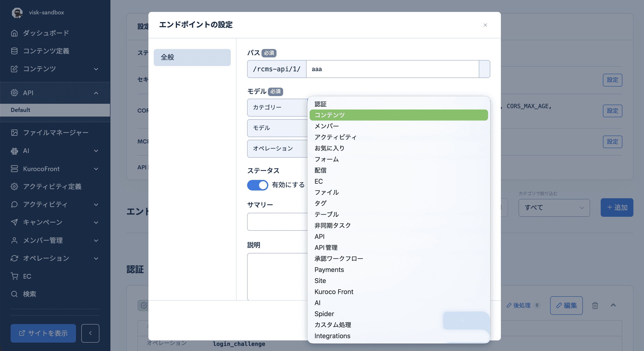The width and height of the screenshot is (644, 351).
Task: Click the File Manager image icon
Action: (x=14, y=133)
